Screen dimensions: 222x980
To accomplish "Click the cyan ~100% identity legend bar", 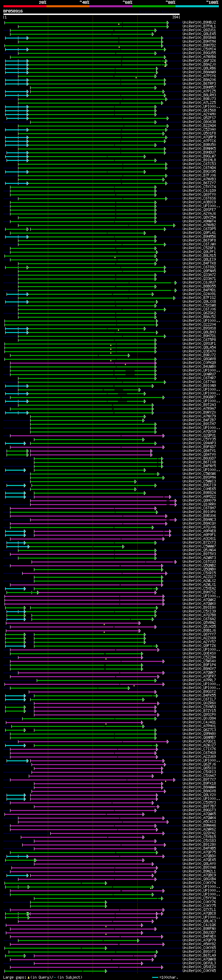I will (197, 6).
